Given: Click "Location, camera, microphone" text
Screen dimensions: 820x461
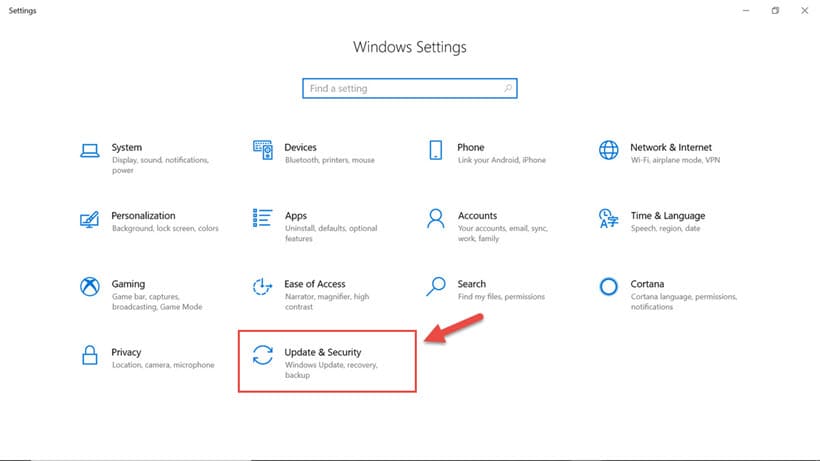Looking at the screenshot, I should point(163,365).
